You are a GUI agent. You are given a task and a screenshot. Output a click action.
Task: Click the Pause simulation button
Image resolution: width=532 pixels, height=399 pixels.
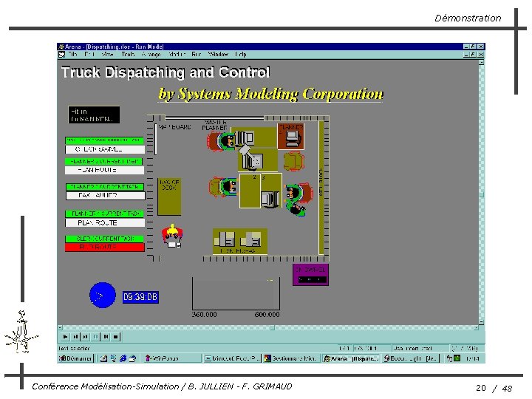click(95, 337)
